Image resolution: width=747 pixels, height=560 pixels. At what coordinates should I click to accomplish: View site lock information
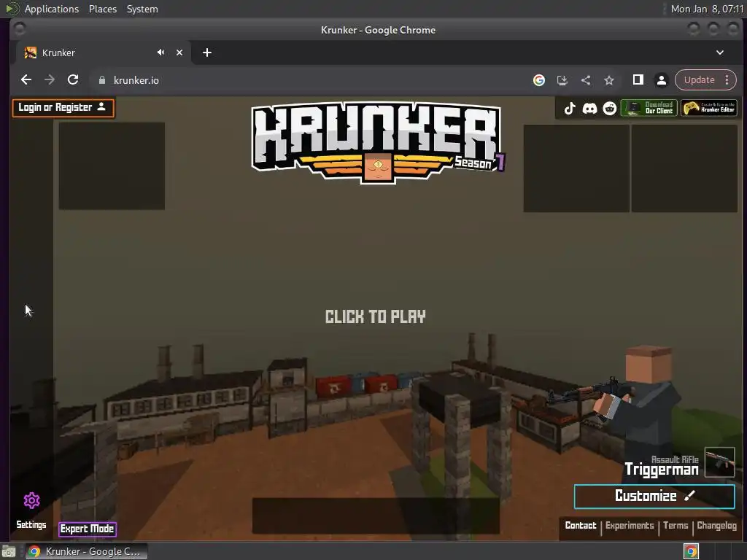(x=101, y=80)
